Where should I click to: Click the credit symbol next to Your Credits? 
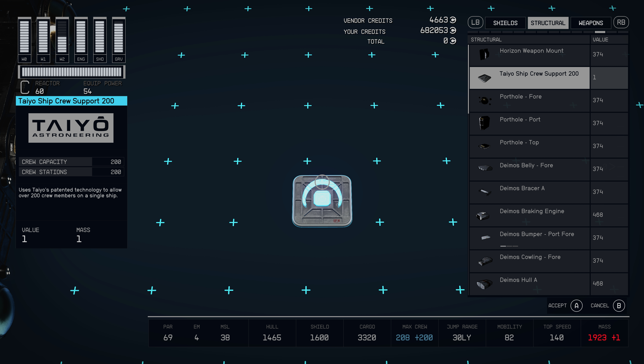pyautogui.click(x=453, y=30)
